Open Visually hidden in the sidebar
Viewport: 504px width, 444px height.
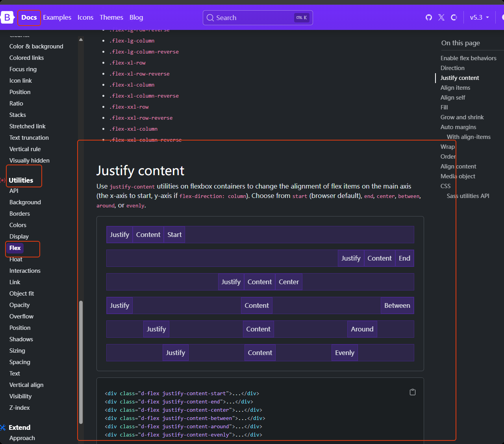click(30, 161)
